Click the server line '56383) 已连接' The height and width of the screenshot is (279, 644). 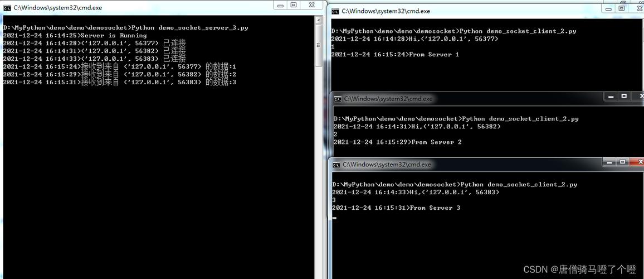click(95, 59)
